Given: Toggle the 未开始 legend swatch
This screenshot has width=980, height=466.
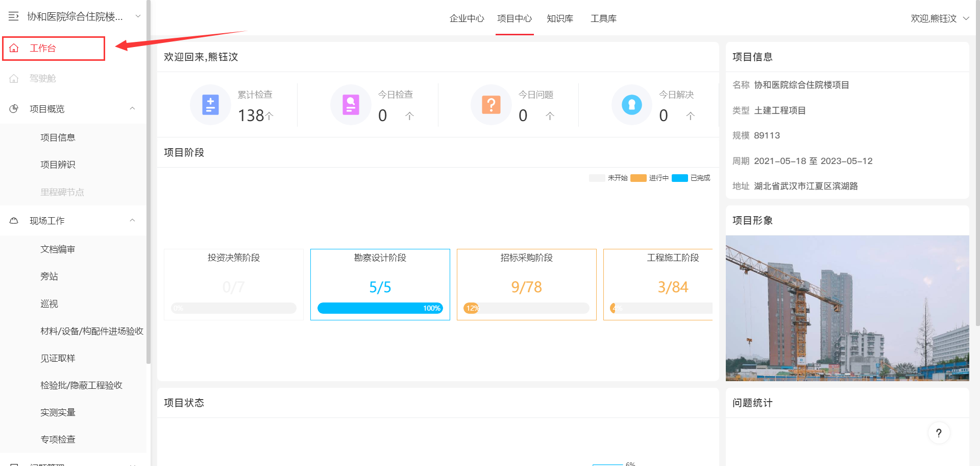Looking at the screenshot, I should 597,178.
